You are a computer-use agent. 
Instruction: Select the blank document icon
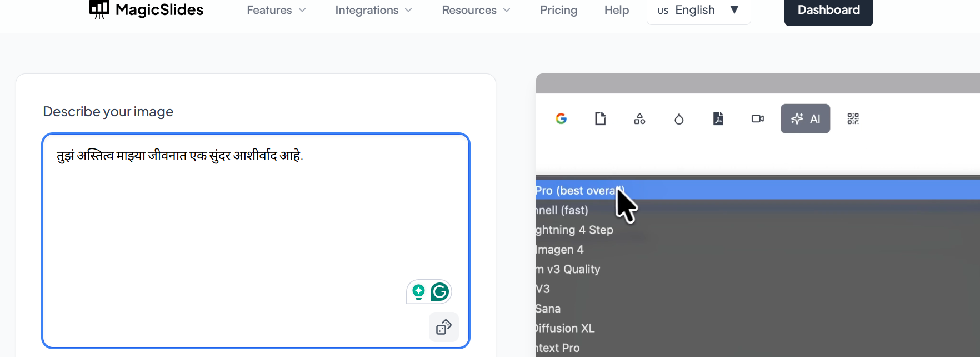[600, 118]
